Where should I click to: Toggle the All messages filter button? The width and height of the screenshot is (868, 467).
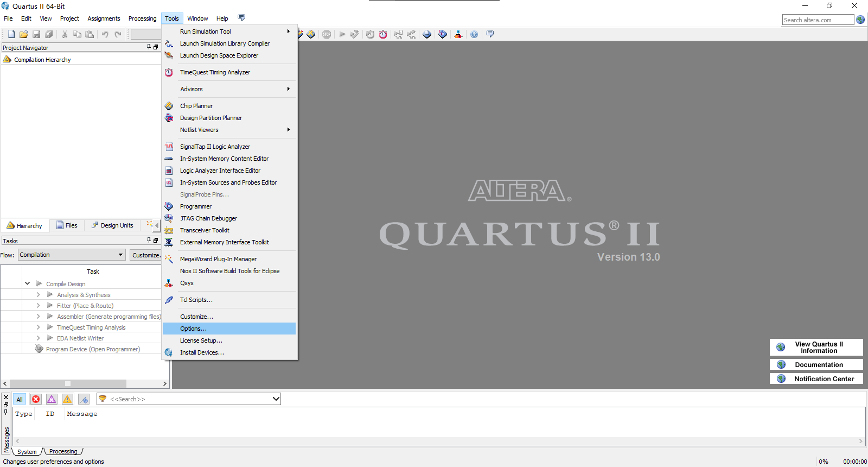coord(20,399)
